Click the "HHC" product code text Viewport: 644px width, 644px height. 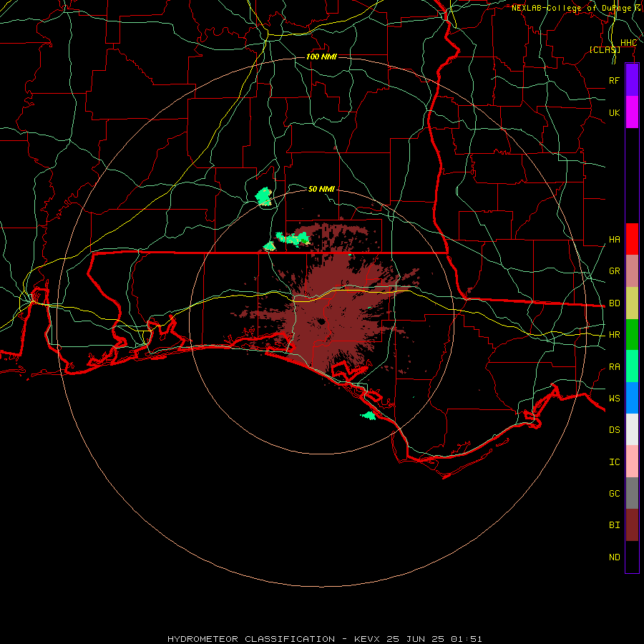(x=629, y=43)
